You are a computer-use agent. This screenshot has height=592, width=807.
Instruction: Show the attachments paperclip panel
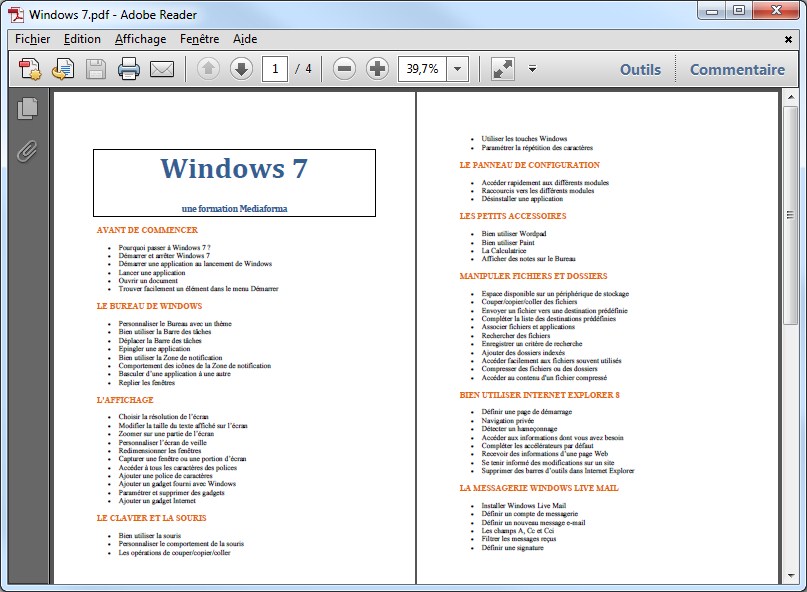tap(27, 151)
